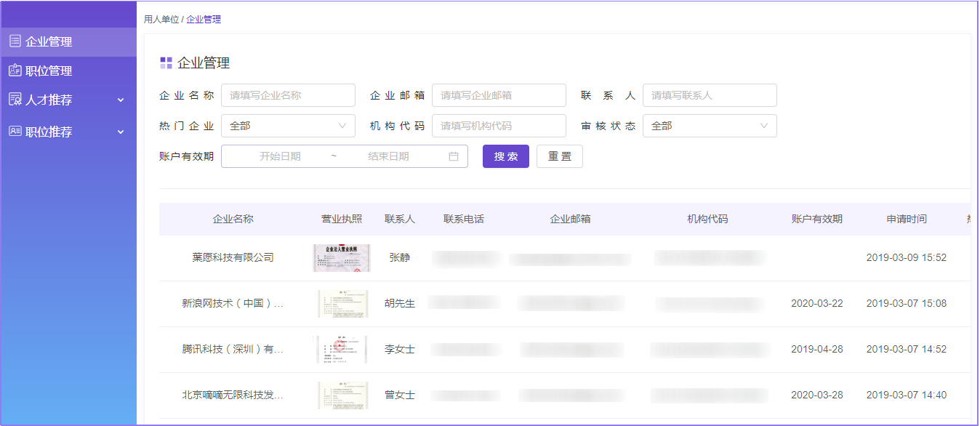Click the calendar icon in date range
The image size is (980, 426).
454,156
